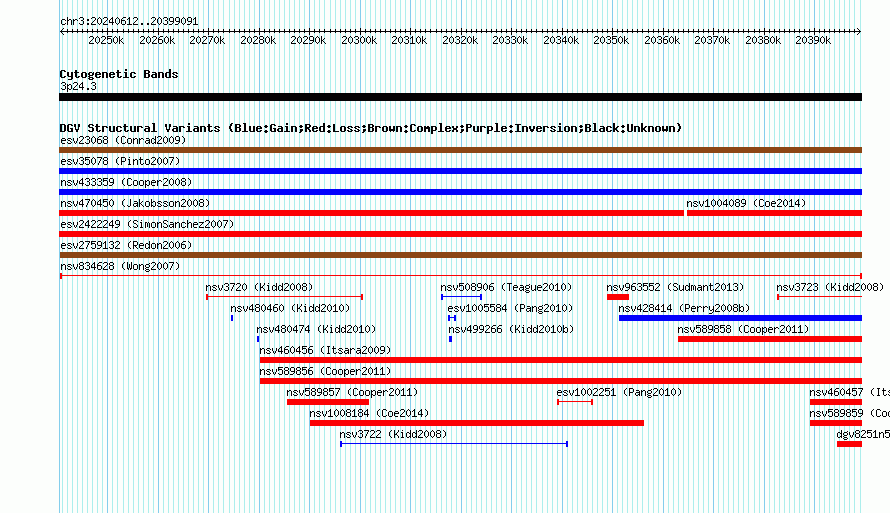
Task: Click the 20350k ruler position
Action: (x=611, y=40)
